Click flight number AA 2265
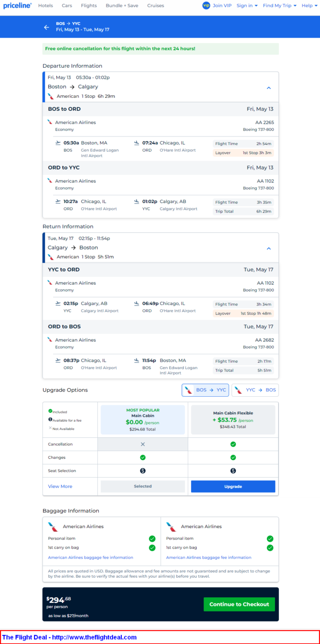 pos(265,122)
